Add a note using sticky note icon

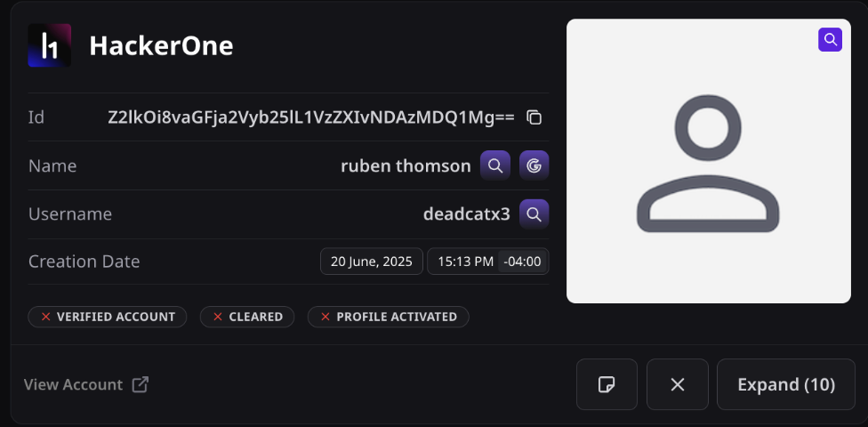click(x=607, y=384)
